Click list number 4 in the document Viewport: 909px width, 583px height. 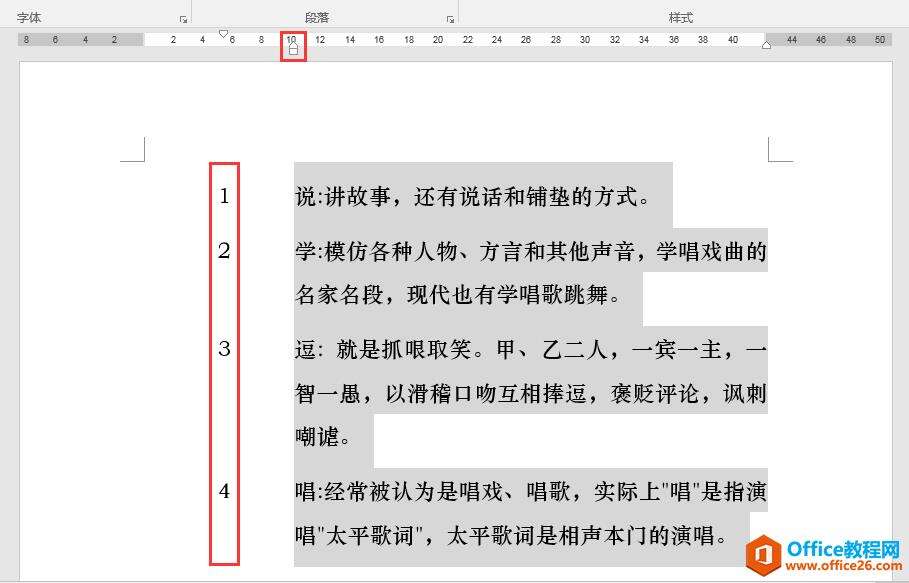224,491
